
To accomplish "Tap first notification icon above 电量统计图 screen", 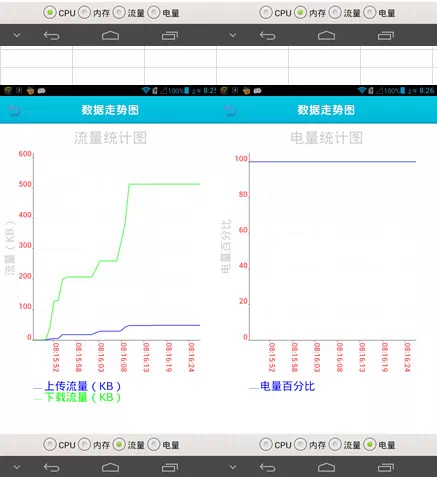I will click(x=224, y=90).
